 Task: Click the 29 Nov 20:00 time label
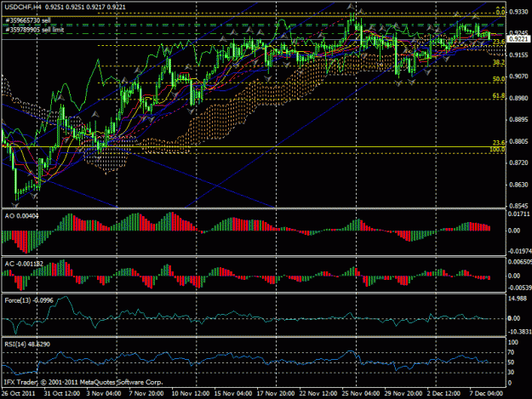pos(403,394)
